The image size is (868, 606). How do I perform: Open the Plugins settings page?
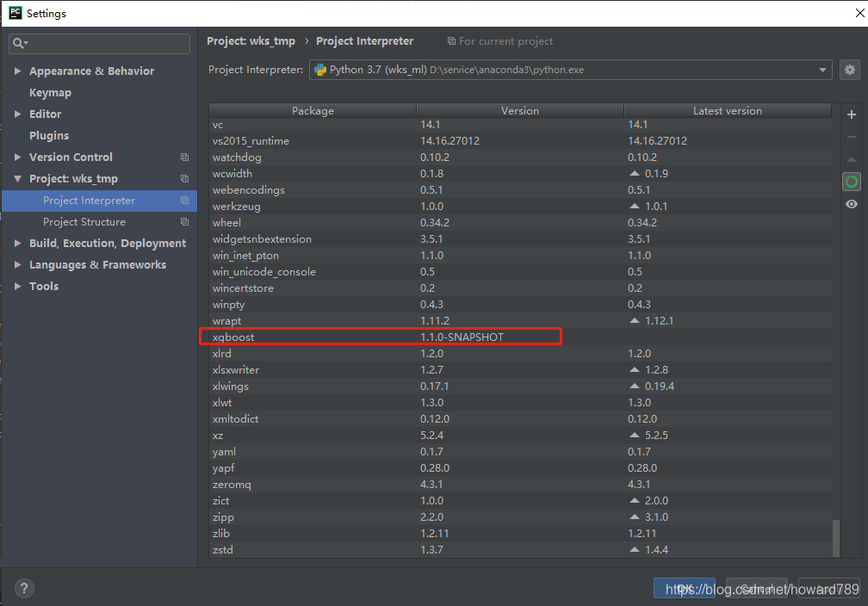tap(49, 135)
